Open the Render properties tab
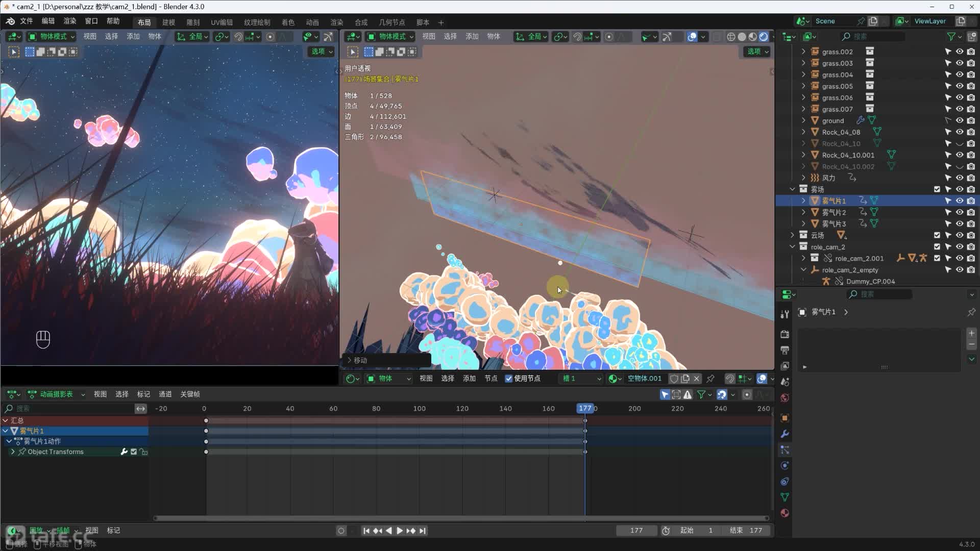This screenshot has height=551, width=980. pos(785,334)
